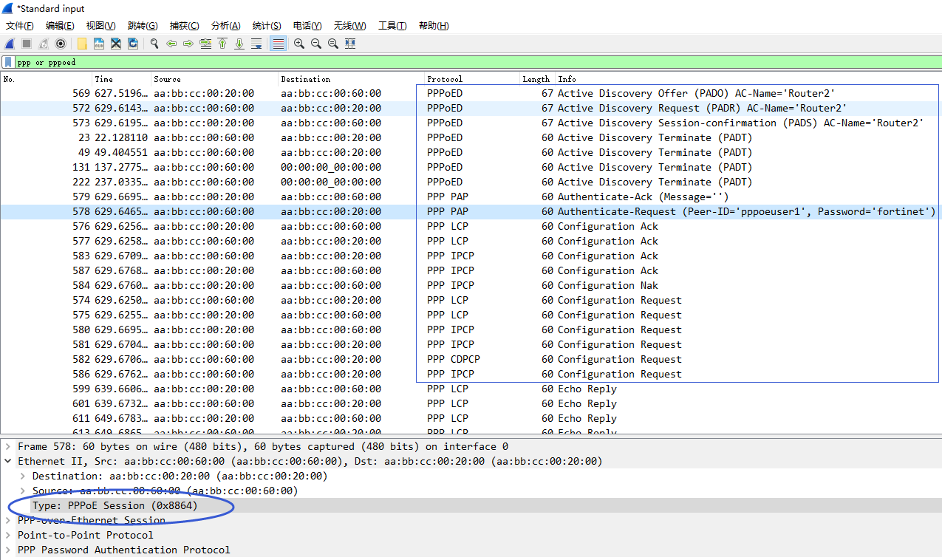
Task: Open the 统计(S) statistics menu
Action: pos(266,26)
